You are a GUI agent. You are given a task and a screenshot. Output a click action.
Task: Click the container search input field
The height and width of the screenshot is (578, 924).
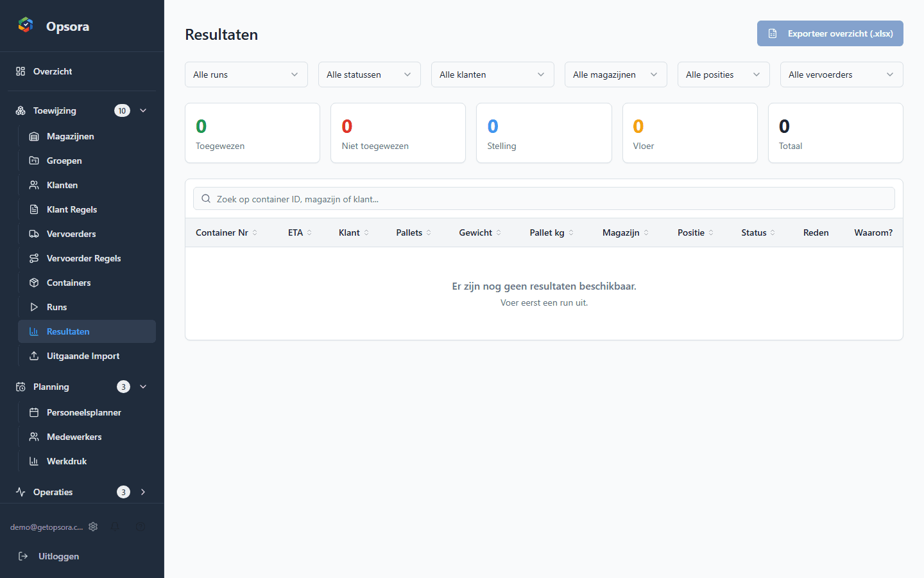pyautogui.click(x=544, y=198)
